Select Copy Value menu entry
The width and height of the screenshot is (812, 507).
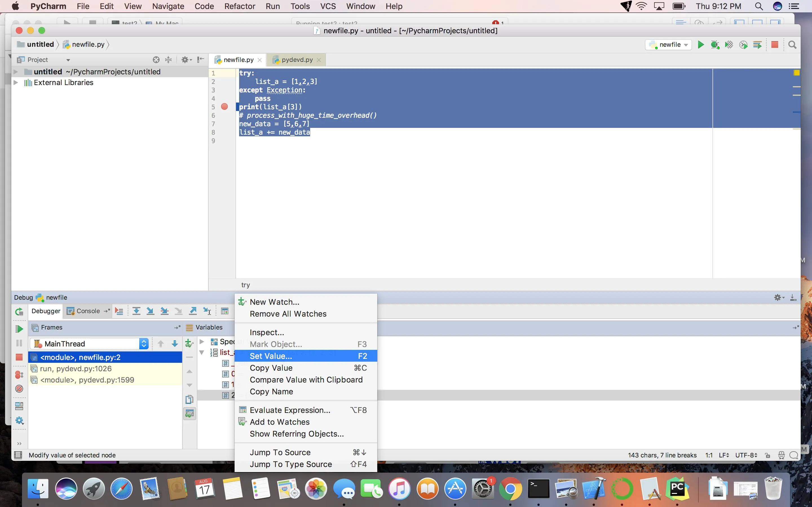pyautogui.click(x=271, y=368)
